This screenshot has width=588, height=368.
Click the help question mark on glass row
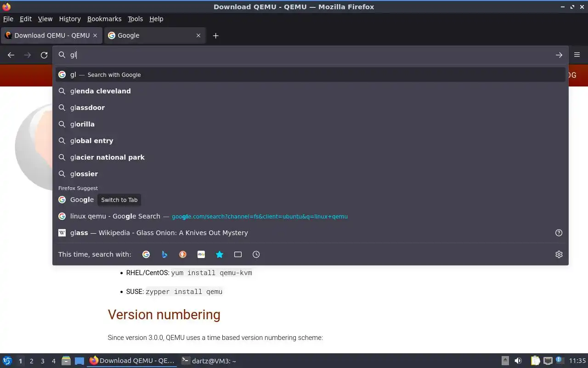click(559, 233)
